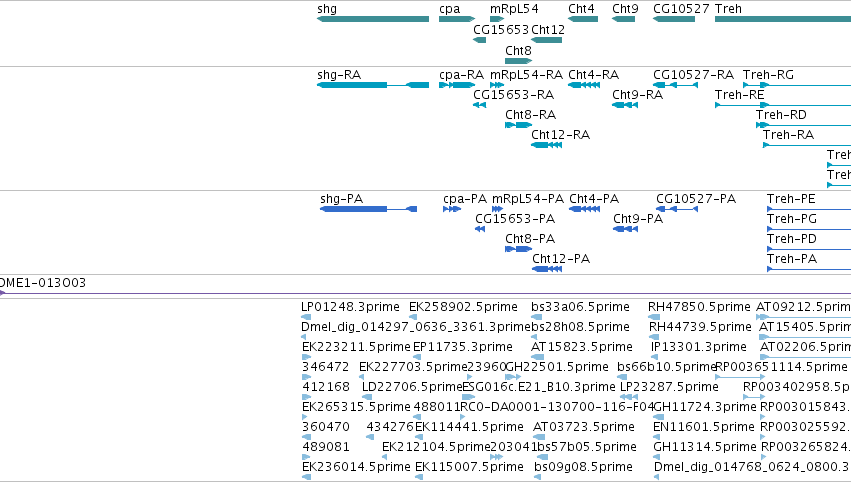Click the IP13301.3prime EST glyph
Image resolution: width=851 pixels, height=482 pixels.
[655, 357]
